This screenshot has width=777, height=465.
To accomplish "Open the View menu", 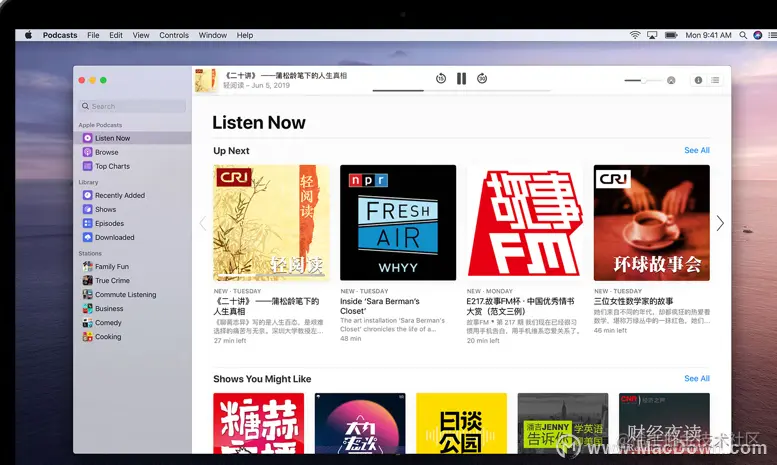I will [x=141, y=35].
